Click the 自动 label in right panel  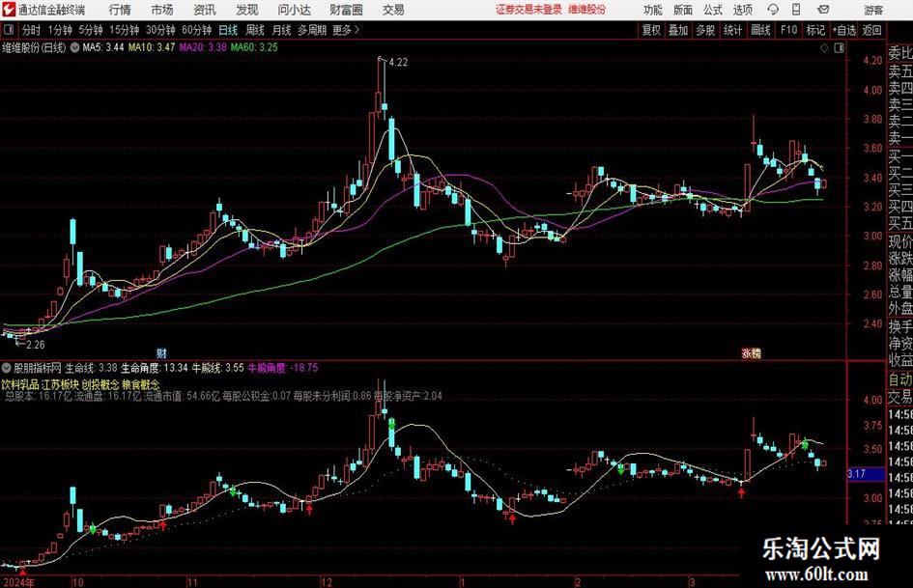[x=900, y=379]
